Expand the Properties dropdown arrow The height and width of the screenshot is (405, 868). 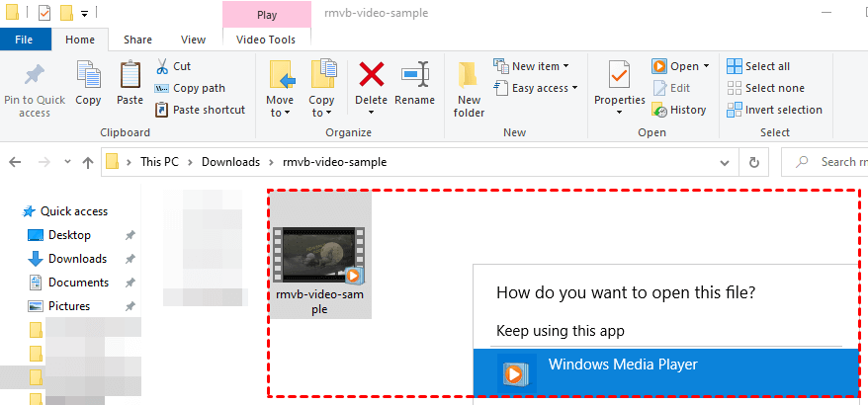pyautogui.click(x=620, y=113)
